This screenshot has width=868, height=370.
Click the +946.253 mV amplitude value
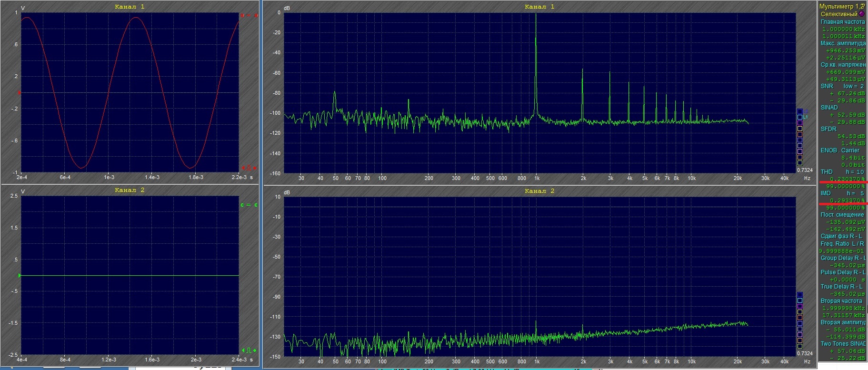845,50
